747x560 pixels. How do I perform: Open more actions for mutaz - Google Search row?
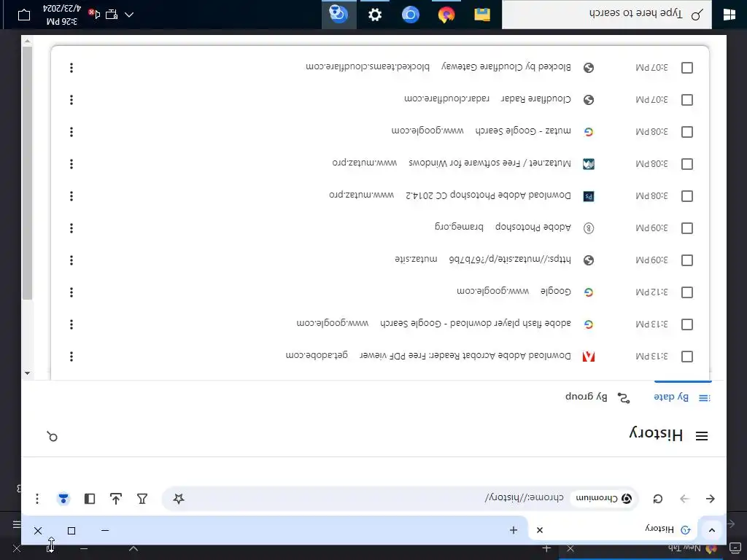[71, 132]
